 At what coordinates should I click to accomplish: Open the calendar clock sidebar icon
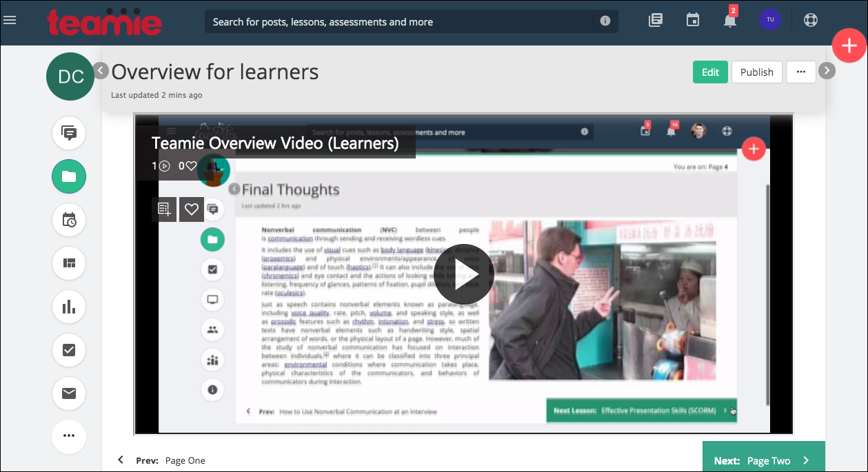click(x=69, y=220)
